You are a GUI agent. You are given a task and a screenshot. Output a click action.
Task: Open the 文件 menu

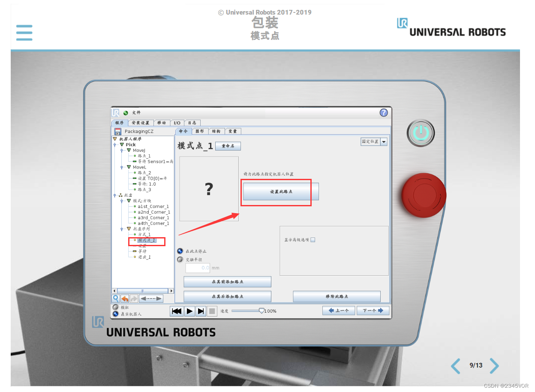[136, 113]
